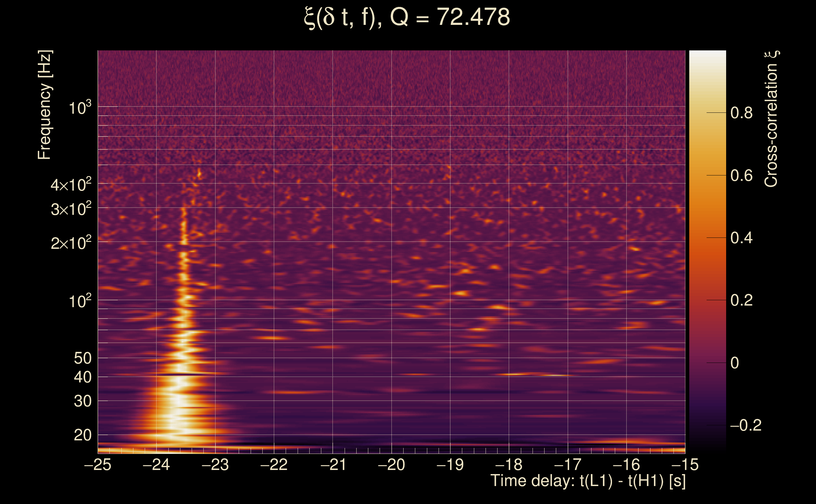Screen dimensions: 816x504
Task: Click the 50 Hz frequency tick label
Action: [82, 359]
